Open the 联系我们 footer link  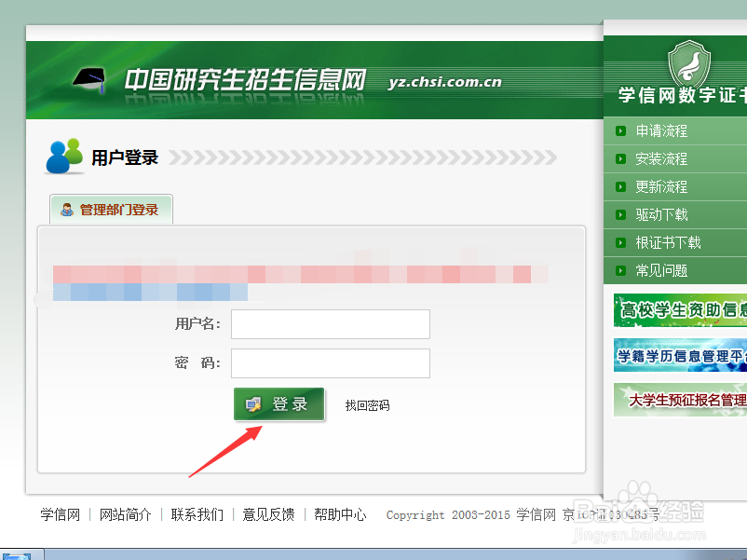pos(197,514)
